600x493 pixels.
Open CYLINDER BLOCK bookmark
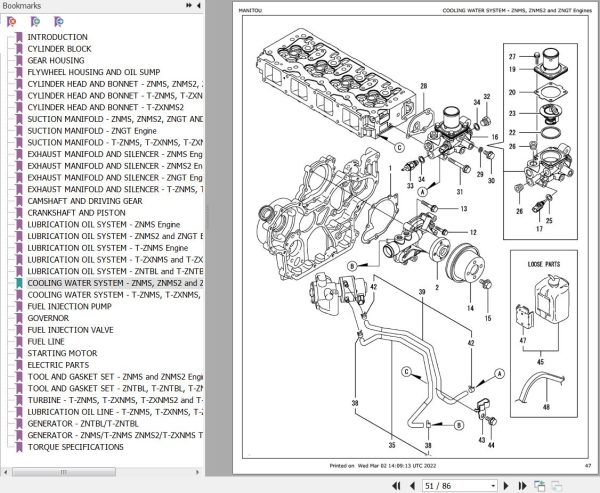tap(59, 49)
